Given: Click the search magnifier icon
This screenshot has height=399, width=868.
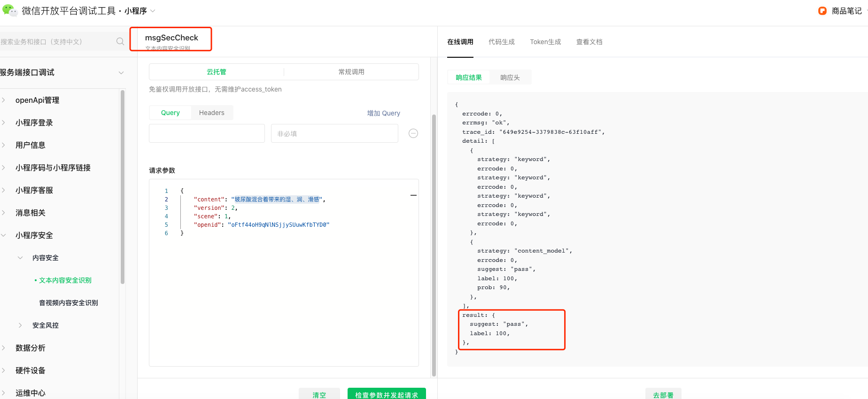Looking at the screenshot, I should [x=120, y=42].
